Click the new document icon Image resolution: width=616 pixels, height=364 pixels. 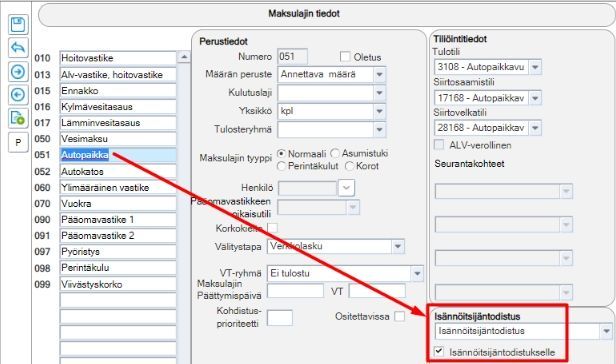18,118
